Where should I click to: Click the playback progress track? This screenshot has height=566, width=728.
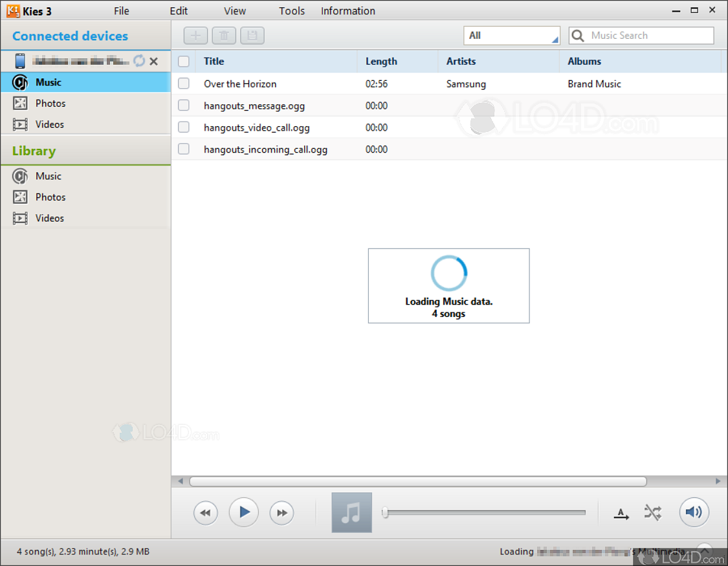485,513
